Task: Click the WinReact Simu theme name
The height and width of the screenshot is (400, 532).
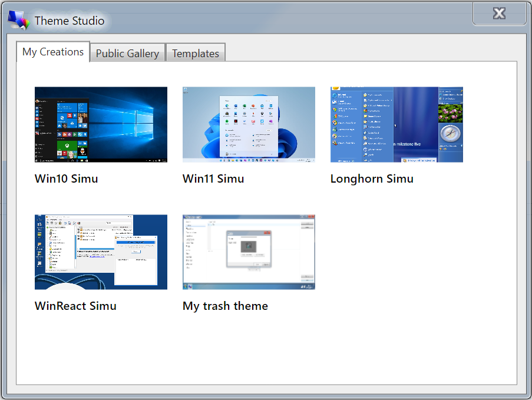Action: [x=75, y=306]
